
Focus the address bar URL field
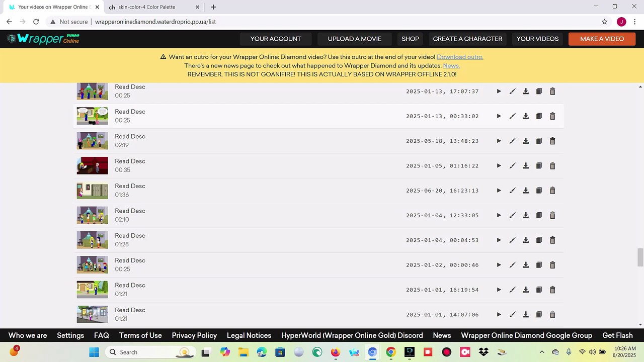(x=322, y=22)
